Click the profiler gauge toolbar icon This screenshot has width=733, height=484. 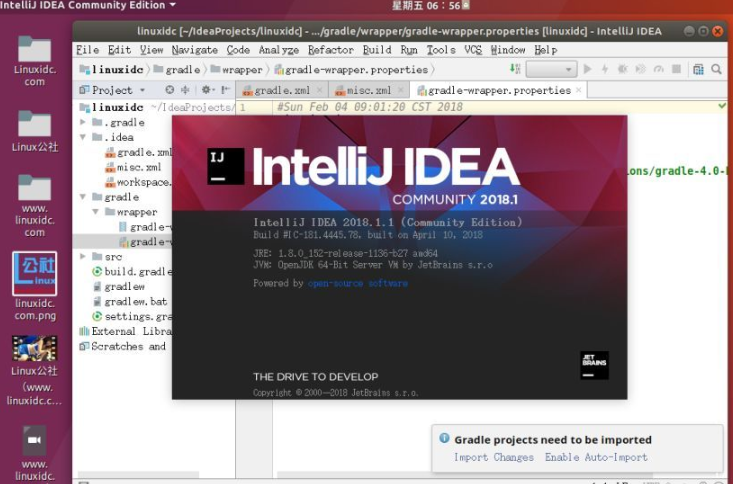click(659, 69)
